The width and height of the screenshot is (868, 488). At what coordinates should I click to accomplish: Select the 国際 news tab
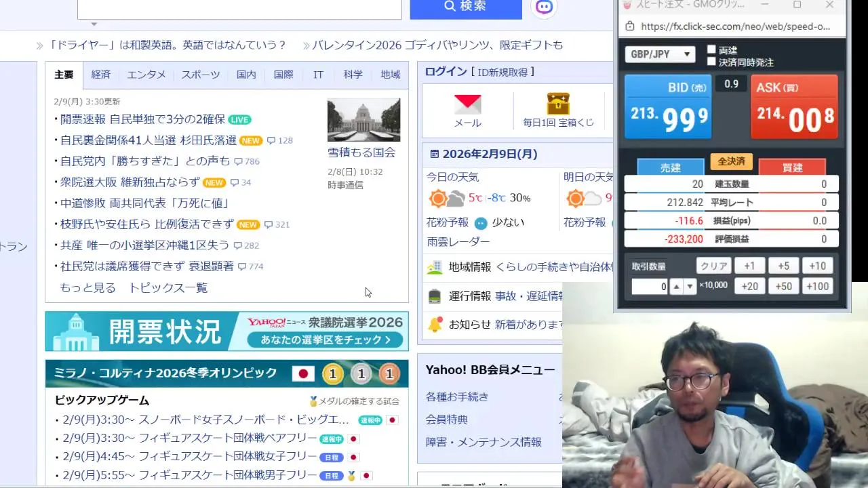click(x=283, y=75)
